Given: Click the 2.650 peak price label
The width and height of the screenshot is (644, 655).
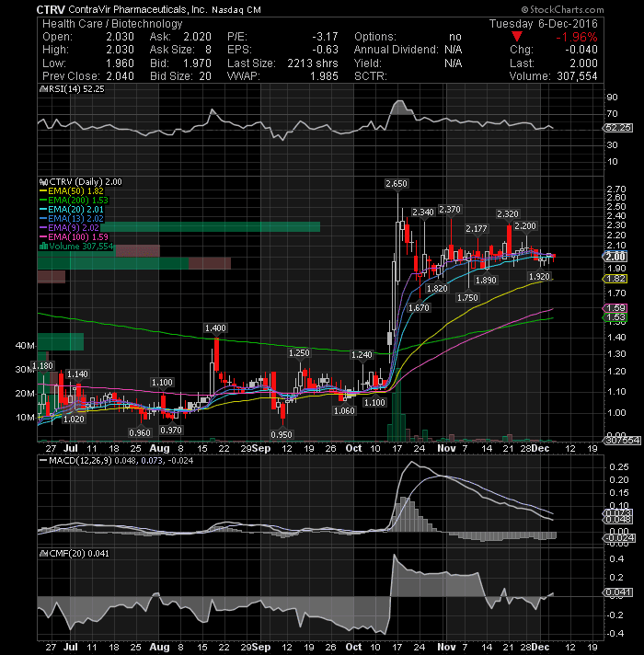Looking at the screenshot, I should 397,184.
